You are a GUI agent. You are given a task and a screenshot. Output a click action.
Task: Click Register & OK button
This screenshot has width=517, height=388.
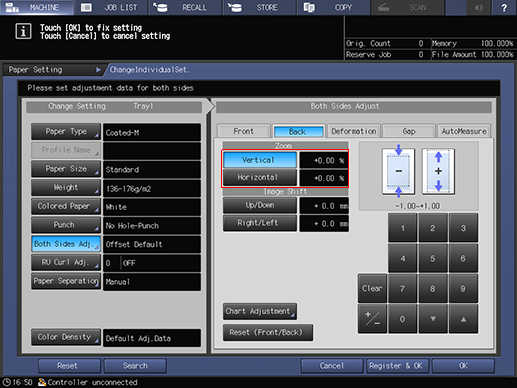[397, 366]
